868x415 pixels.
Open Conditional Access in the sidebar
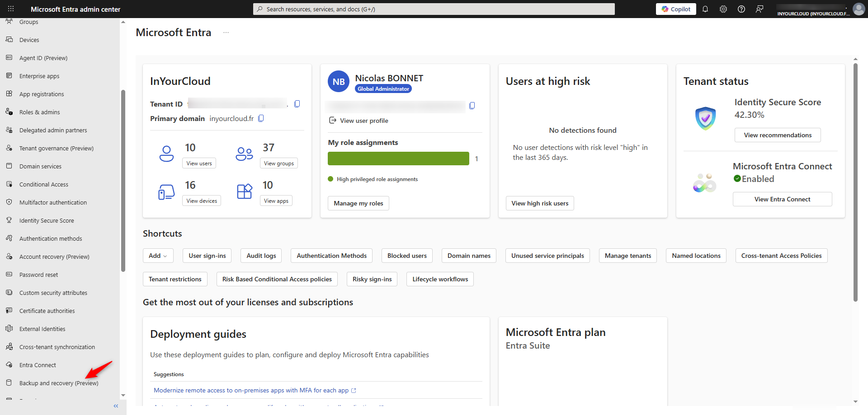coord(43,184)
